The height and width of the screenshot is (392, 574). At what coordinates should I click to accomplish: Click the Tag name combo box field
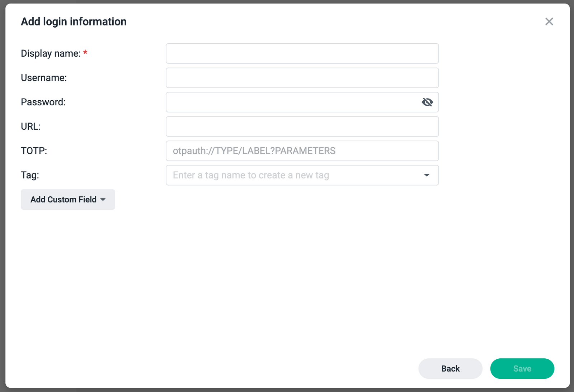302,175
